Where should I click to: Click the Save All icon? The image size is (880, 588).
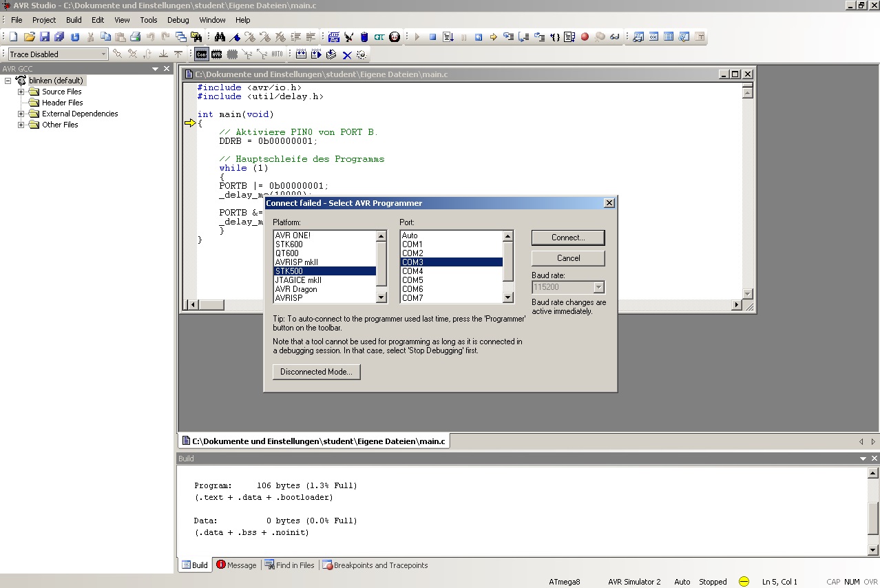[59, 37]
